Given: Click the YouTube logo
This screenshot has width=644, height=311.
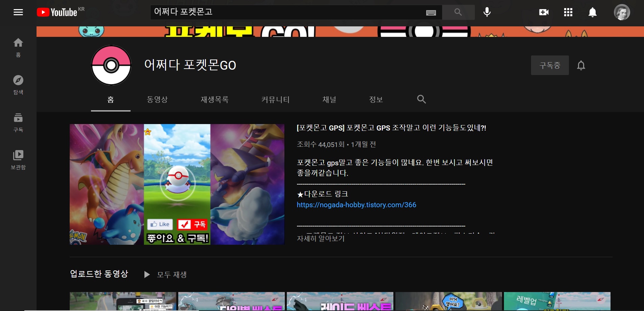Looking at the screenshot, I should coord(57,13).
